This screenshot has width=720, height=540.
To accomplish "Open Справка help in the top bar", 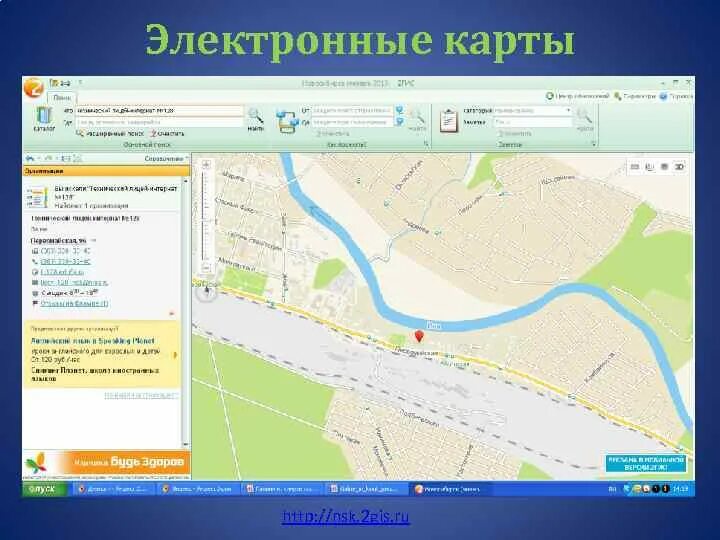I will coord(675,96).
